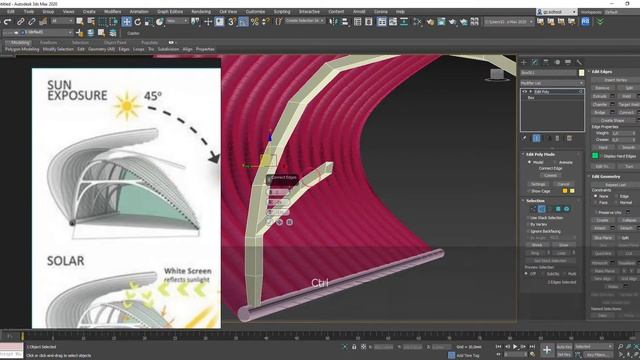Click the object color swatch beside the name
The height and width of the screenshot is (360, 640).
(581, 73)
